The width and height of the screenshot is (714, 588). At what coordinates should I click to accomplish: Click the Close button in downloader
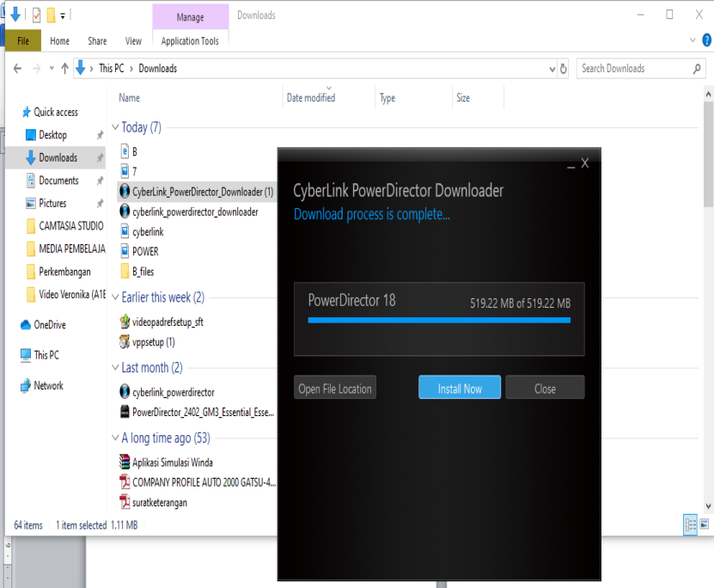(x=545, y=388)
